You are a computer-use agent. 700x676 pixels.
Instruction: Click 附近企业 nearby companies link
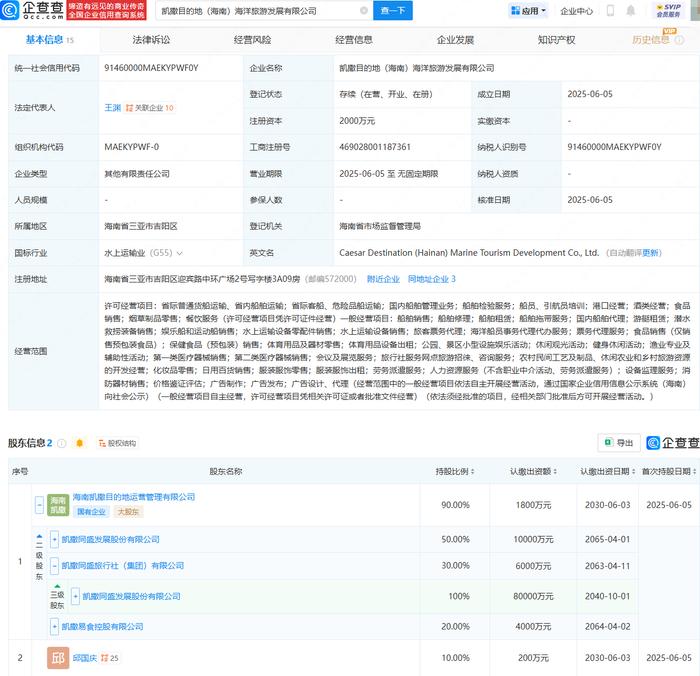pos(383,279)
